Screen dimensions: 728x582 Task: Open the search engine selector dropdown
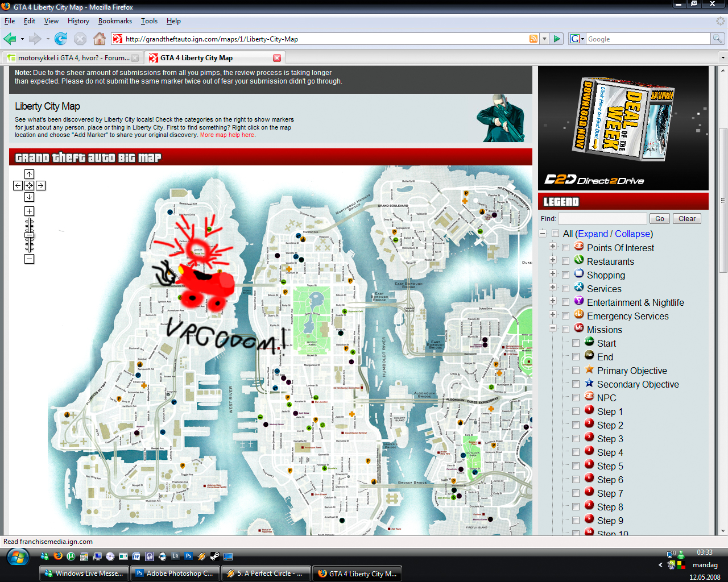tap(577, 39)
